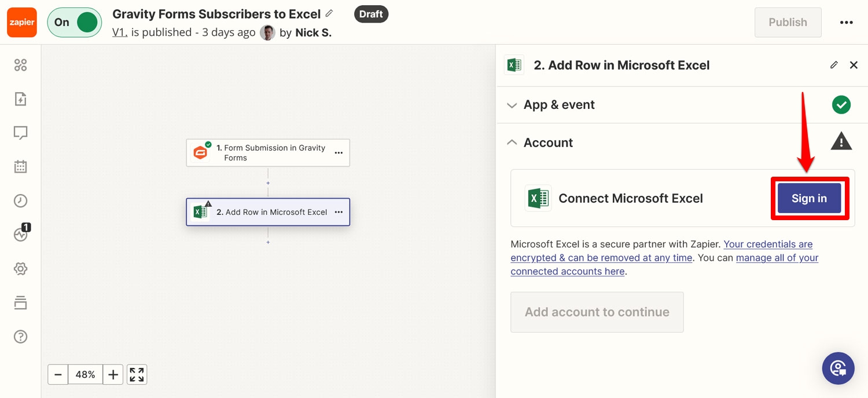Image resolution: width=868 pixels, height=398 pixels.
Task: Open credentials are encrypted link
Action: (x=662, y=251)
